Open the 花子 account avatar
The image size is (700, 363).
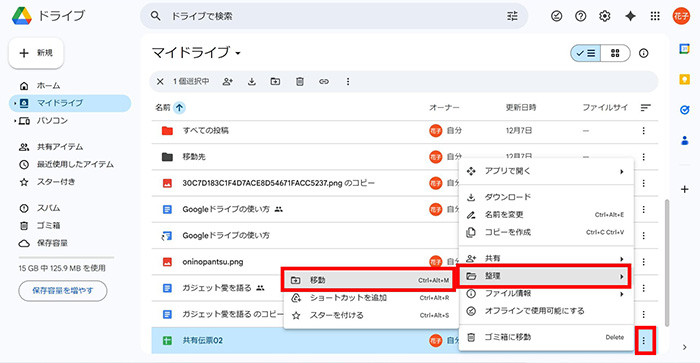point(681,17)
